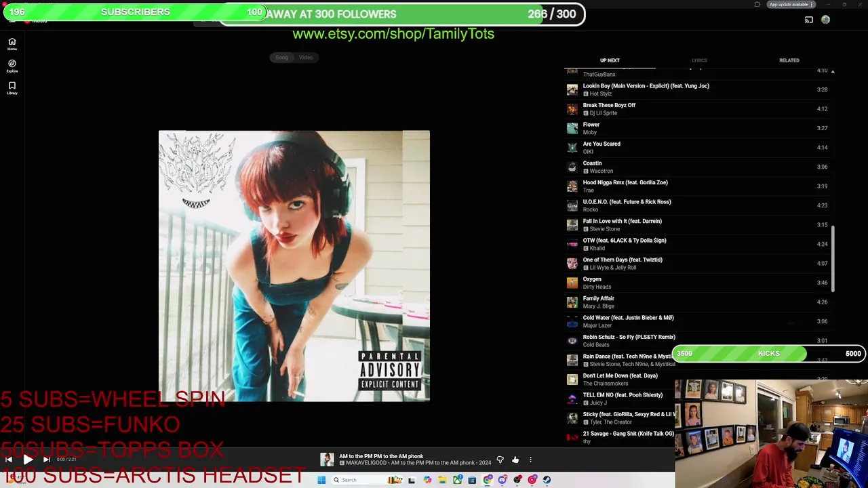The height and width of the screenshot is (488, 868).
Task: Open the Xbox app from taskbar
Action: 458,480
